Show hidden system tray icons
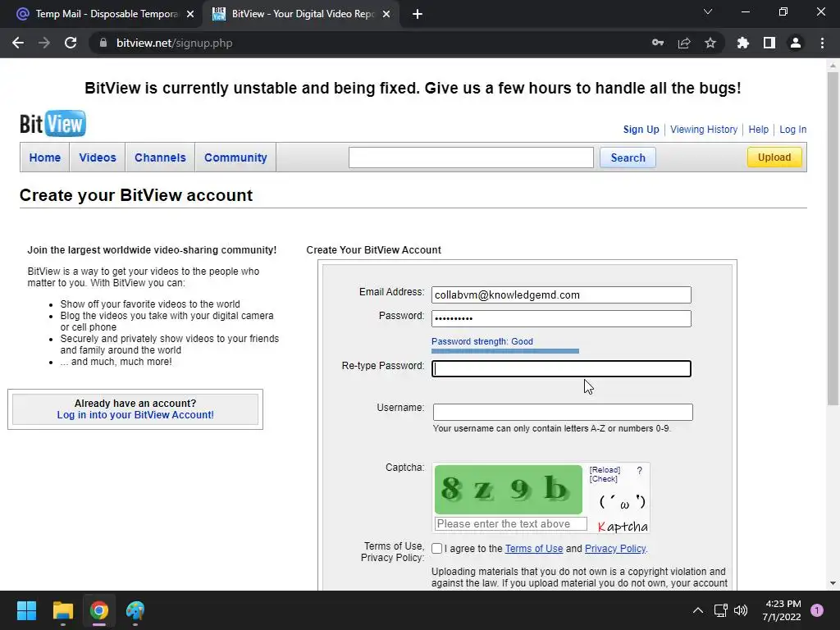This screenshot has height=630, width=840. point(697,610)
